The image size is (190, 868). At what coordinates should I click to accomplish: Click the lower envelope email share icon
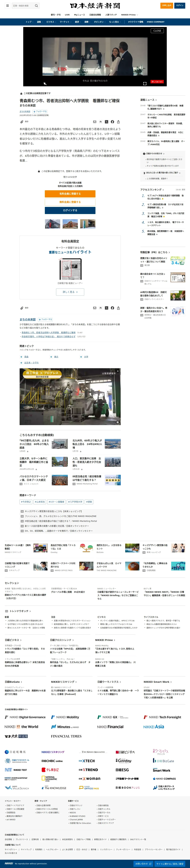point(95,308)
